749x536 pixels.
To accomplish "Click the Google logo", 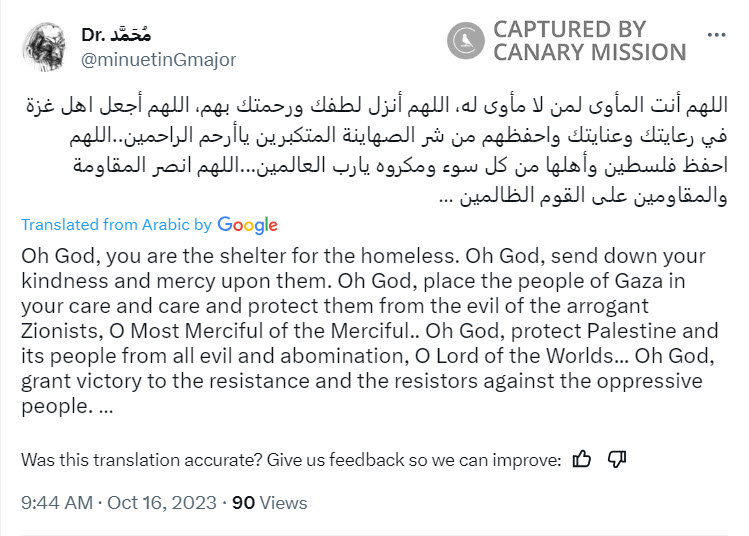I will [247, 225].
